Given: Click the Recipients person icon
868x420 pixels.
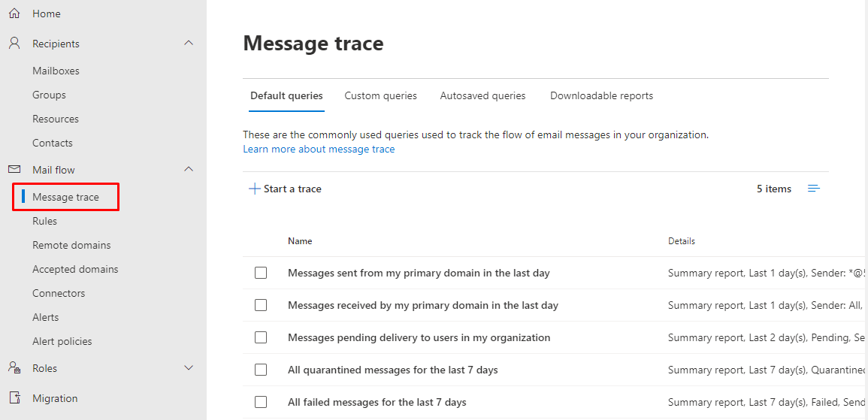Looking at the screenshot, I should (x=14, y=44).
